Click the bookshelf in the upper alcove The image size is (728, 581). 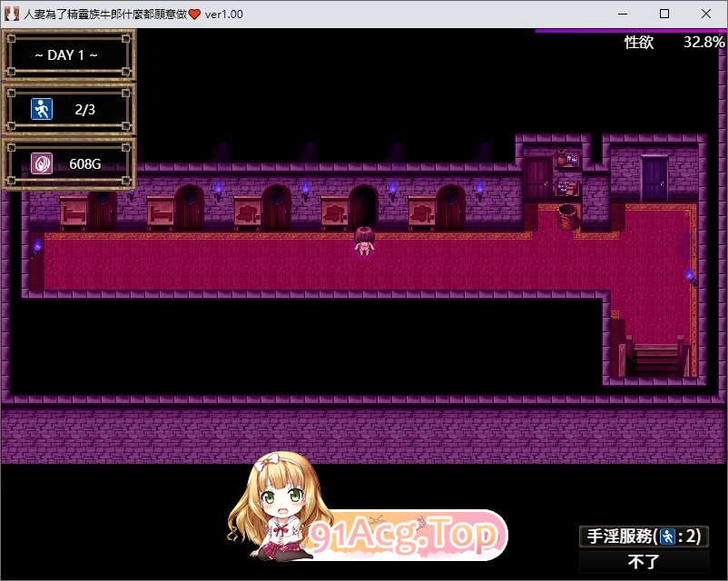coord(567,172)
